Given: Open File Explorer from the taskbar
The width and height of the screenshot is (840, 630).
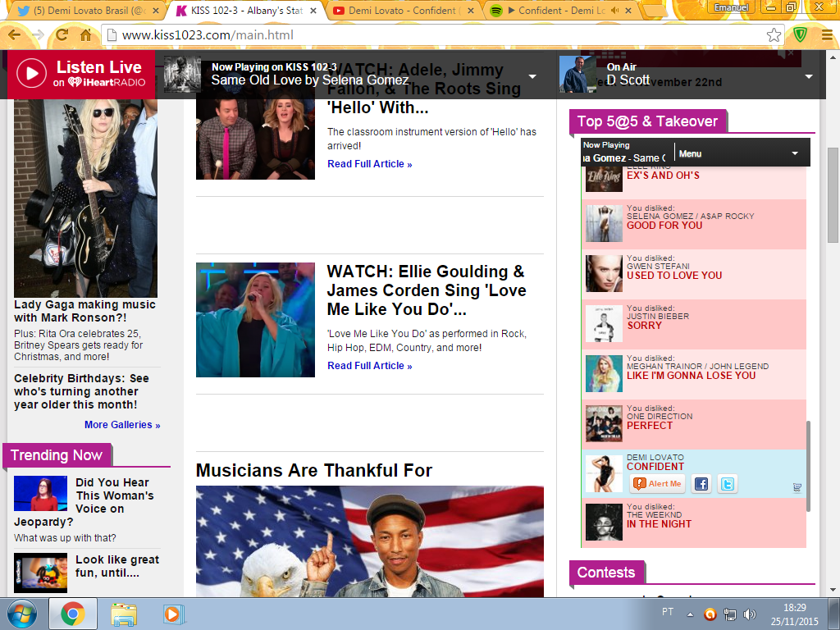Looking at the screenshot, I should coord(124,614).
